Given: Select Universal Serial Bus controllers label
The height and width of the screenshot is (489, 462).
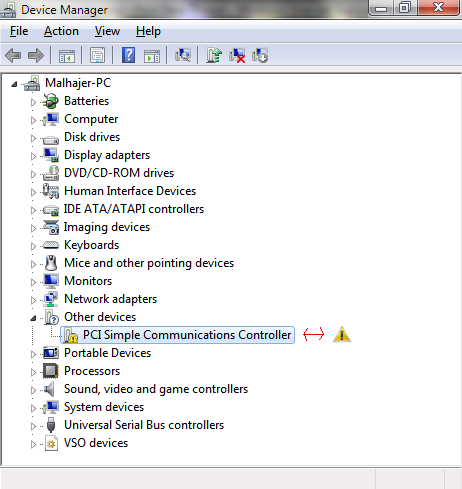Looking at the screenshot, I should [x=144, y=425].
